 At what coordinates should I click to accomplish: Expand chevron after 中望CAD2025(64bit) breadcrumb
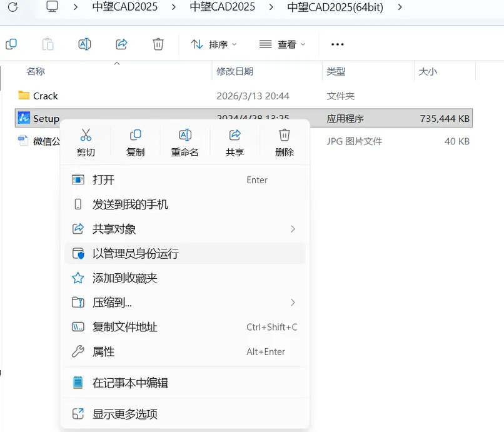pyautogui.click(x=400, y=7)
